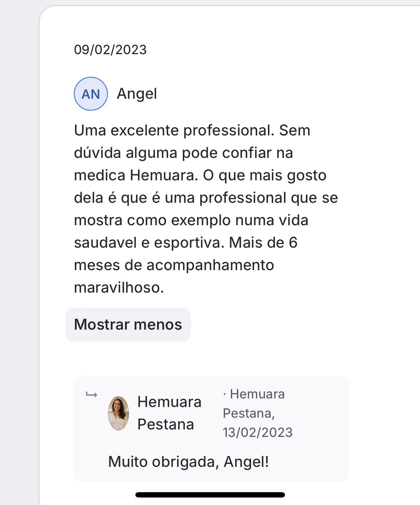The width and height of the screenshot is (420, 505).
Task: Select the reviewer name Angel
Action: click(x=137, y=94)
